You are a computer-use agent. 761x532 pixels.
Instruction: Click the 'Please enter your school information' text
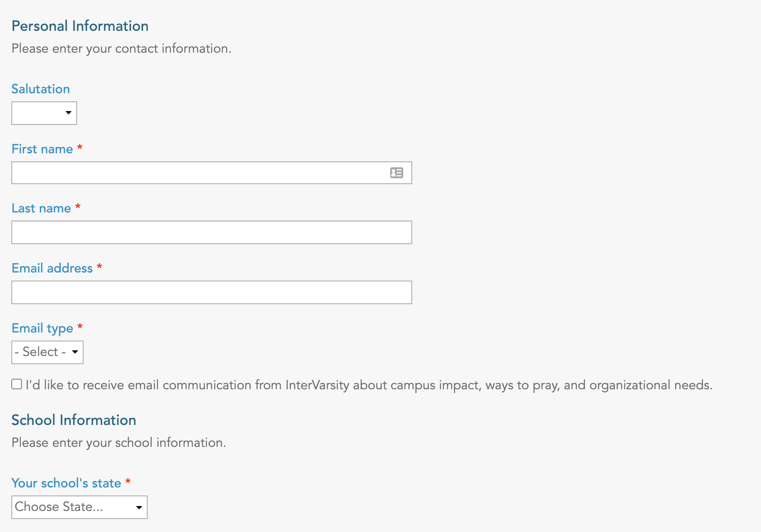pyautogui.click(x=119, y=443)
